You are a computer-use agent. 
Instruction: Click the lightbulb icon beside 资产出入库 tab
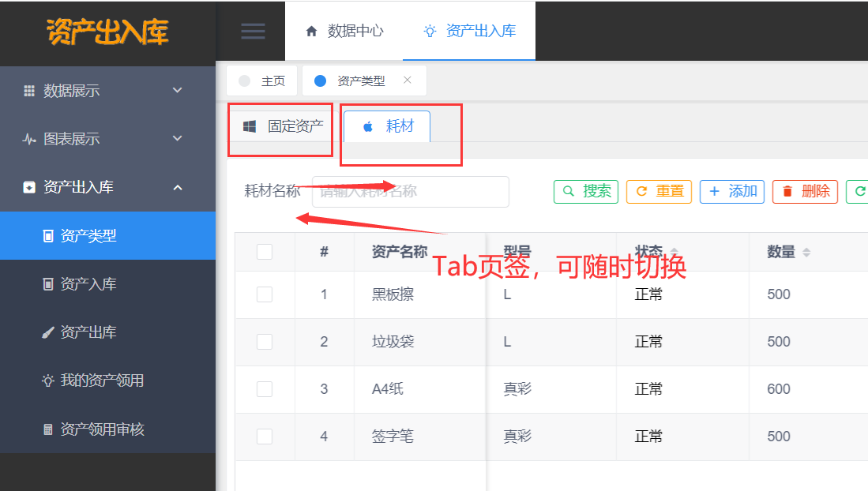430,31
